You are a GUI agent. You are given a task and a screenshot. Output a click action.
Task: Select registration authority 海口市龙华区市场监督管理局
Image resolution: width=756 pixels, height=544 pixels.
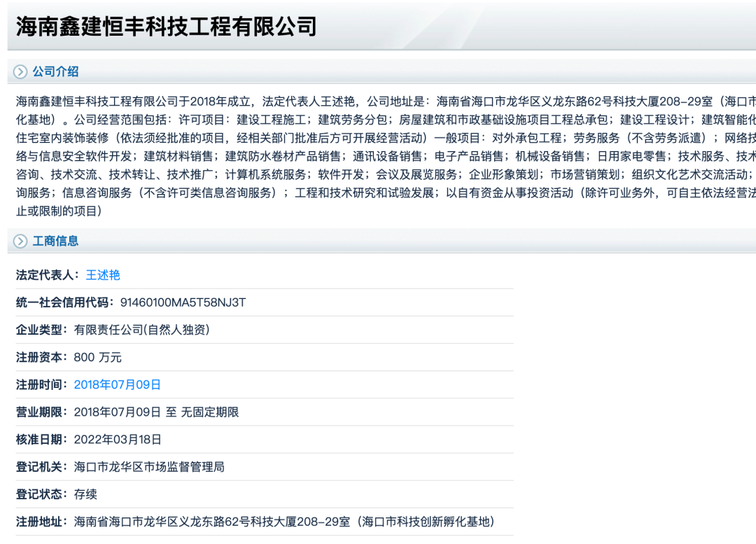[149, 467]
